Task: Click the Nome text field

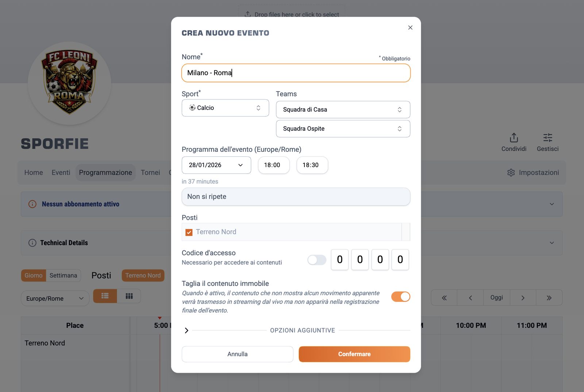Action: [296, 73]
